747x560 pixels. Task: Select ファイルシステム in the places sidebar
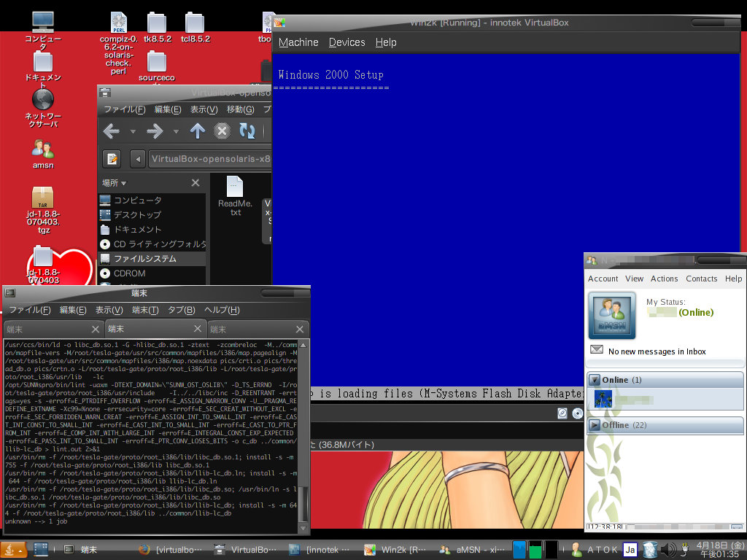(x=144, y=259)
